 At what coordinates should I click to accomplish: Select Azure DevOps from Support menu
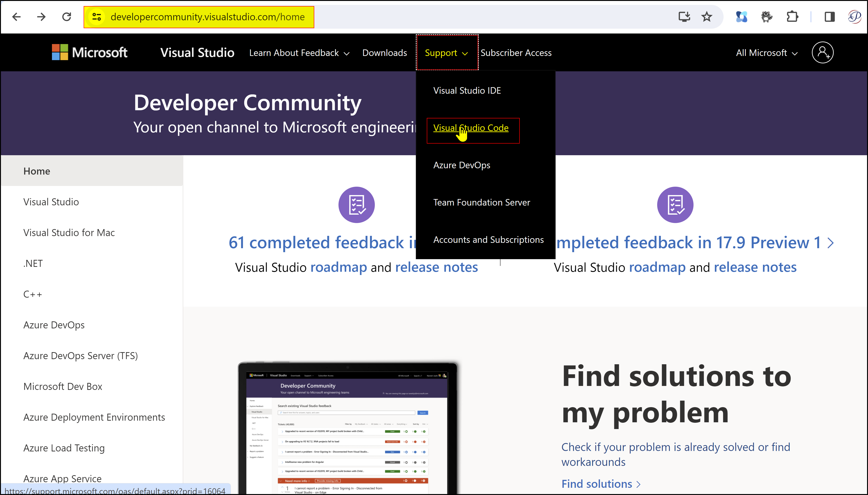462,165
